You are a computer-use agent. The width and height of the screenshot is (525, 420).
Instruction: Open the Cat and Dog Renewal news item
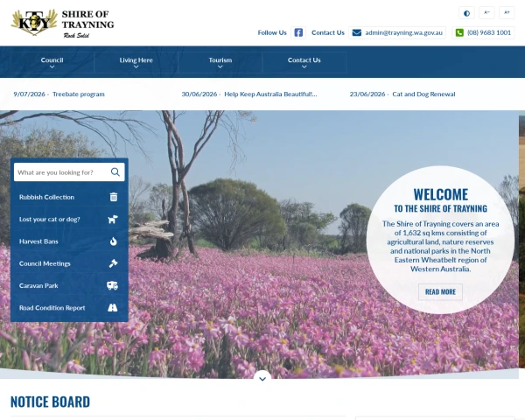pyautogui.click(x=423, y=94)
